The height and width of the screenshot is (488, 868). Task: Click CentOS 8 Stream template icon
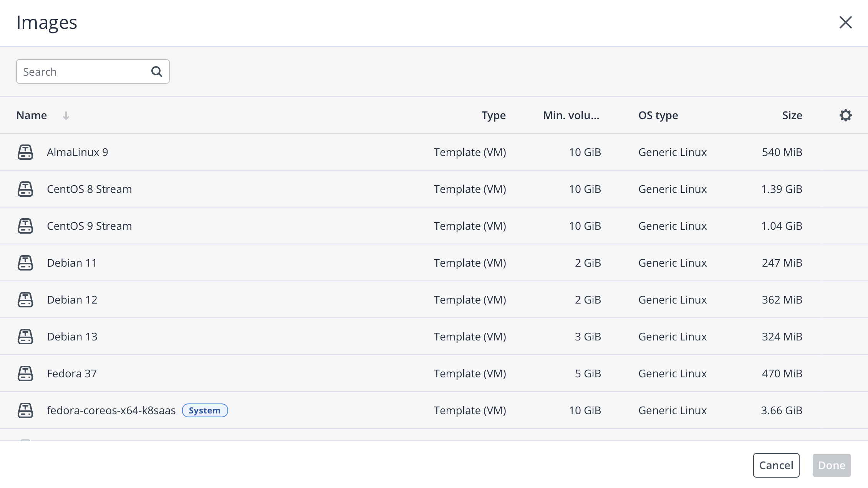click(25, 189)
